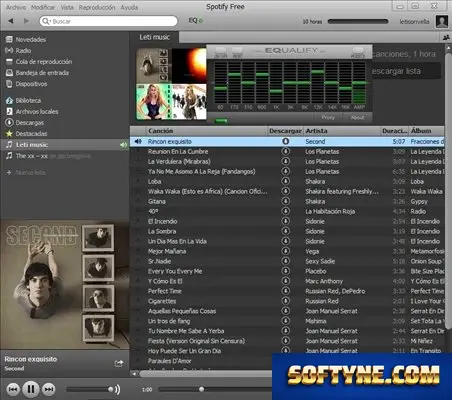The image size is (452, 400).
Task: Click the pause button in player
Action: (x=31, y=389)
